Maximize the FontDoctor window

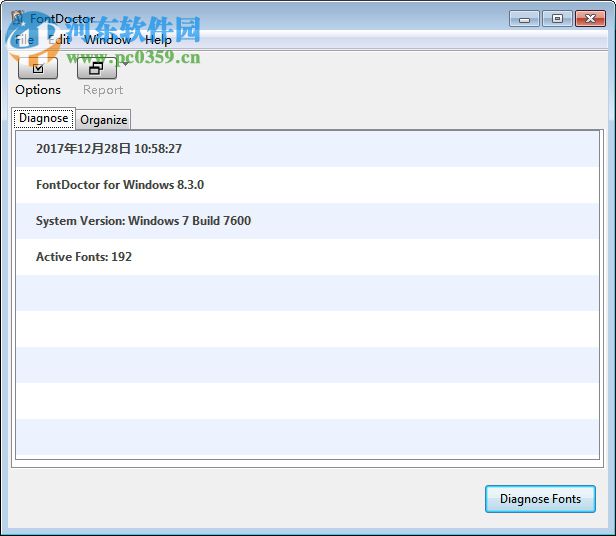pos(557,18)
